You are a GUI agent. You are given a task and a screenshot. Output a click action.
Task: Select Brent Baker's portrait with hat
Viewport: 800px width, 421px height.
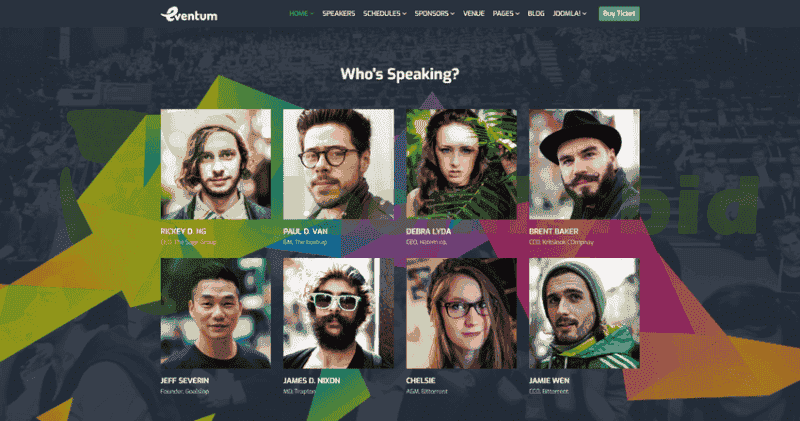[x=584, y=164]
